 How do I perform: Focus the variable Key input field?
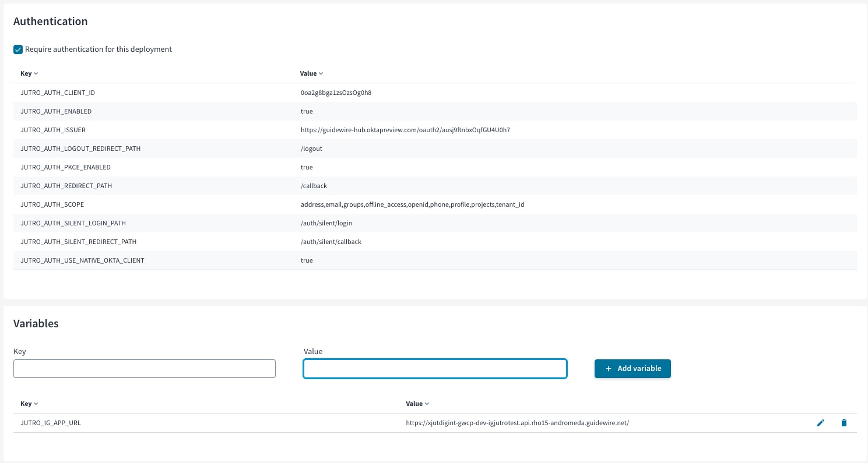pos(145,369)
